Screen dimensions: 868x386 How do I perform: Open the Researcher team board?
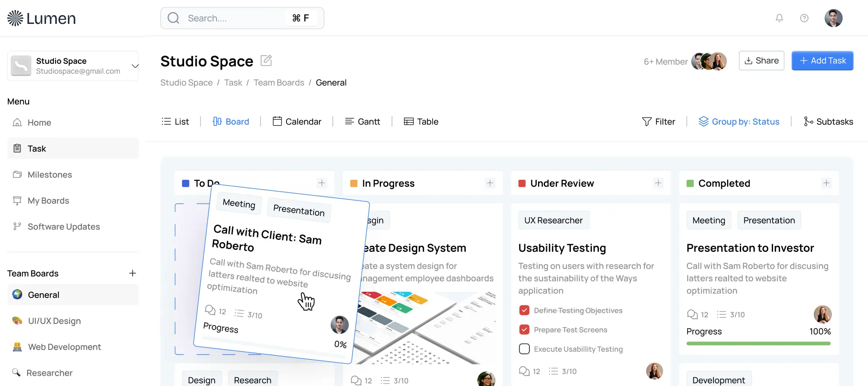[x=49, y=372]
